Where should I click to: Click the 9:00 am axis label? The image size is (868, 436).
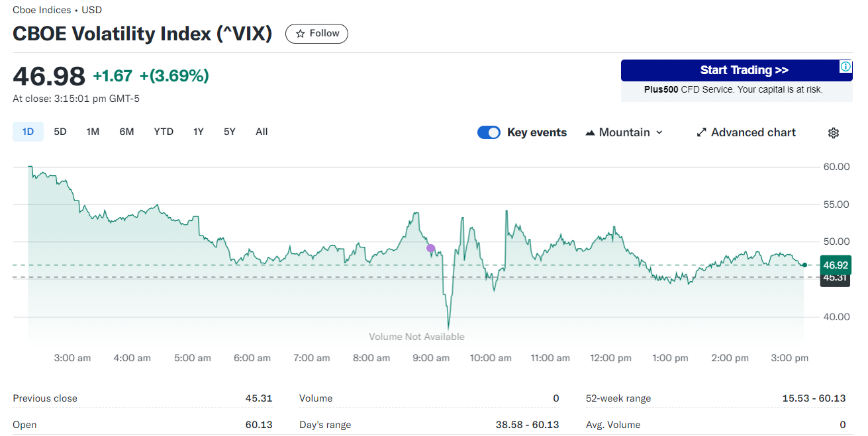click(x=431, y=358)
